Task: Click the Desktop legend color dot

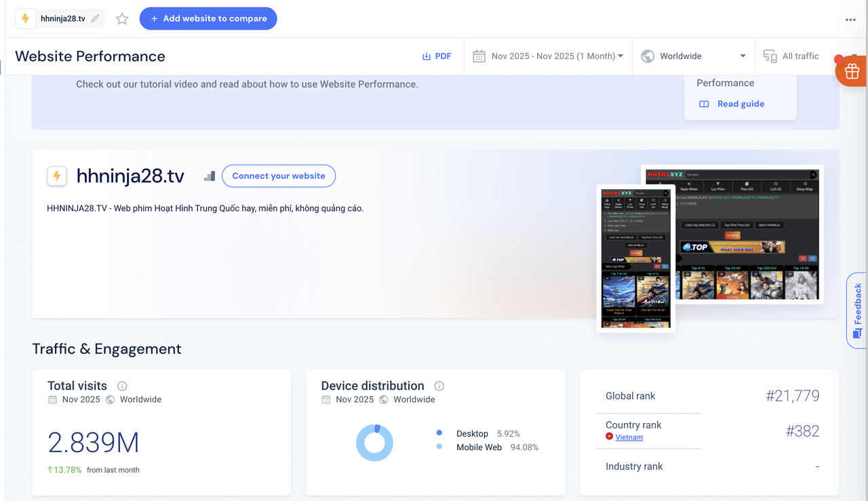Action: point(439,433)
